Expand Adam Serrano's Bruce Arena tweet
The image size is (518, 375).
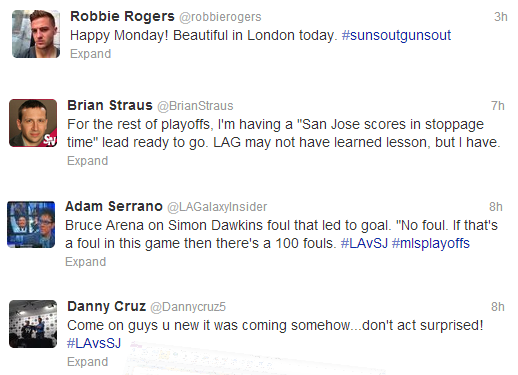(85, 262)
